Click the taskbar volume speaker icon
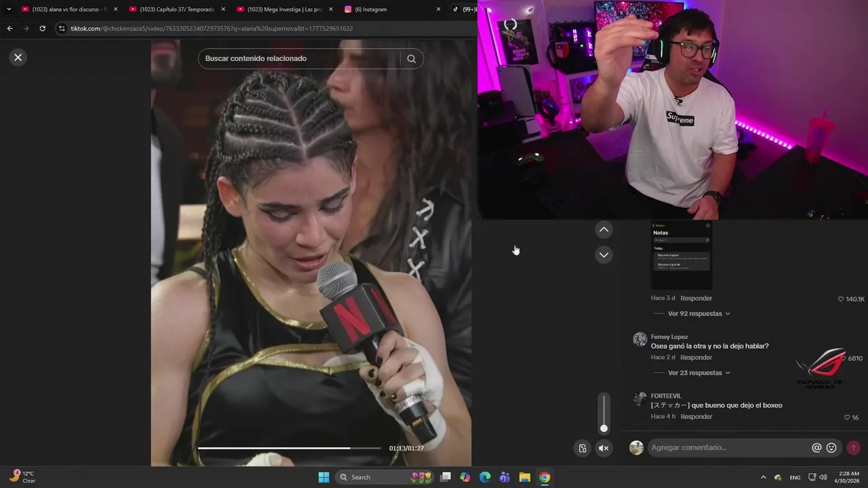This screenshot has height=488, width=868. tap(823, 477)
